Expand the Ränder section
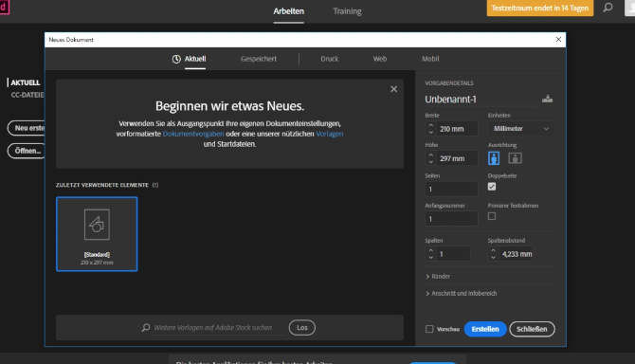635x364 pixels. [x=438, y=276]
